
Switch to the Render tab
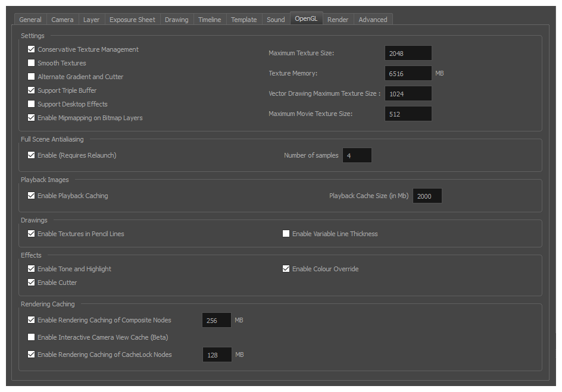point(338,19)
